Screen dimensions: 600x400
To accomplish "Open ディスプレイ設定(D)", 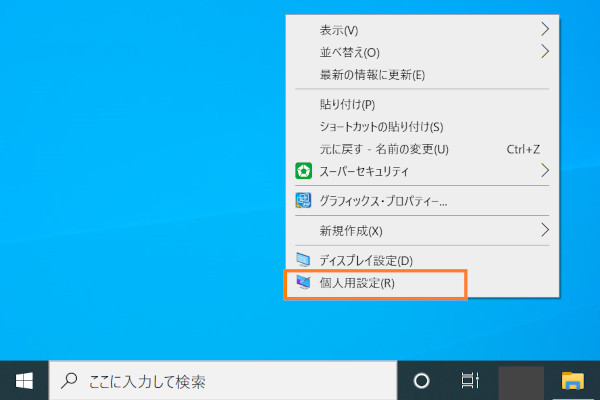I will [x=422, y=260].
